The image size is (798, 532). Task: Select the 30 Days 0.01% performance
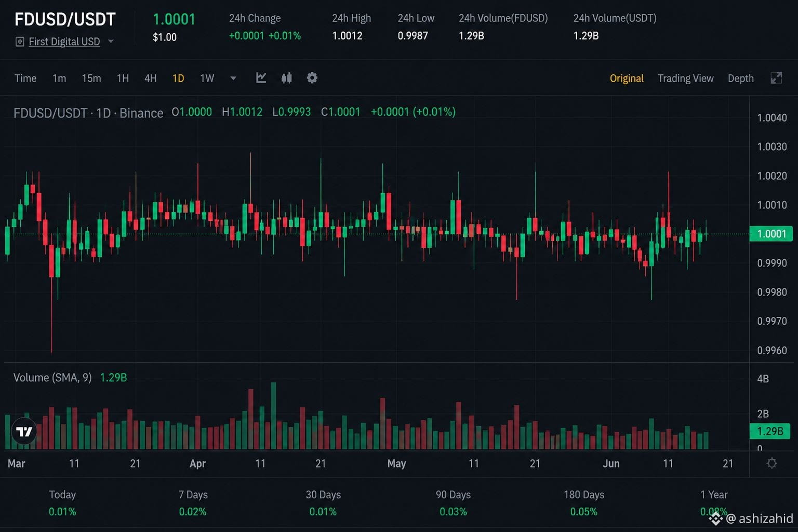point(323,503)
